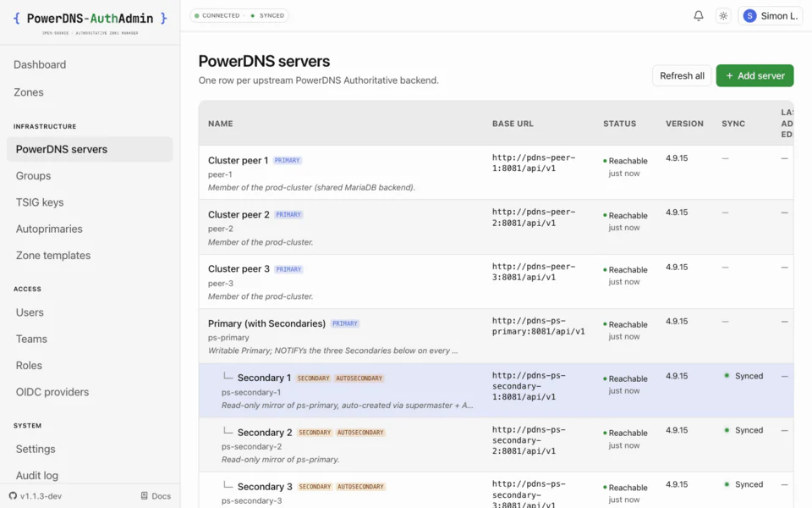Open Roles page
This screenshot has width=812, height=508.
(29, 366)
